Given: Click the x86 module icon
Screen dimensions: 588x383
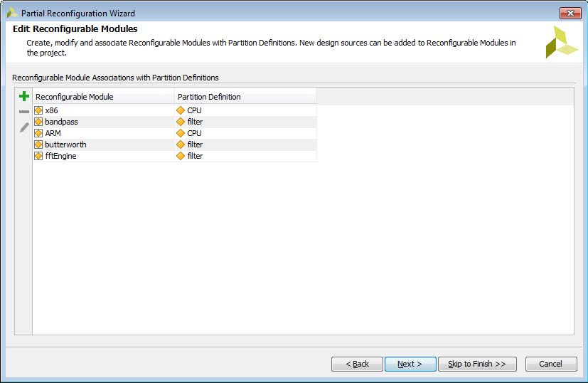Looking at the screenshot, I should [x=38, y=110].
